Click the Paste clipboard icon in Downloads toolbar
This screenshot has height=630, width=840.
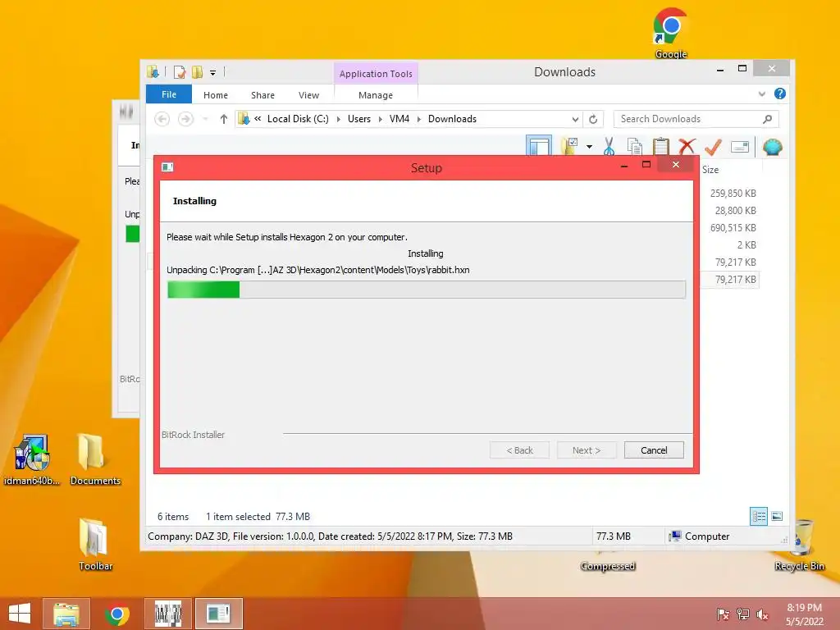click(660, 146)
